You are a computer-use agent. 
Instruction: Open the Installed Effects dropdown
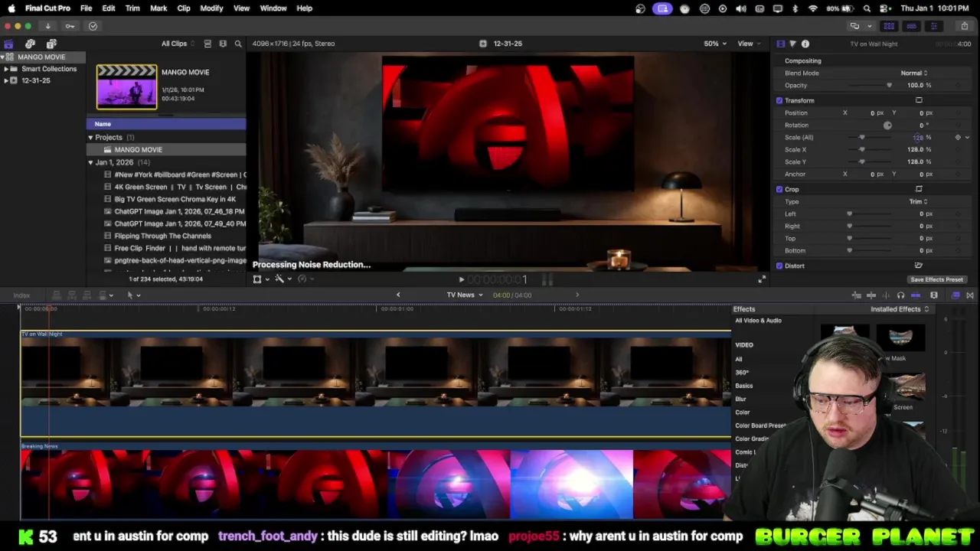click(900, 309)
